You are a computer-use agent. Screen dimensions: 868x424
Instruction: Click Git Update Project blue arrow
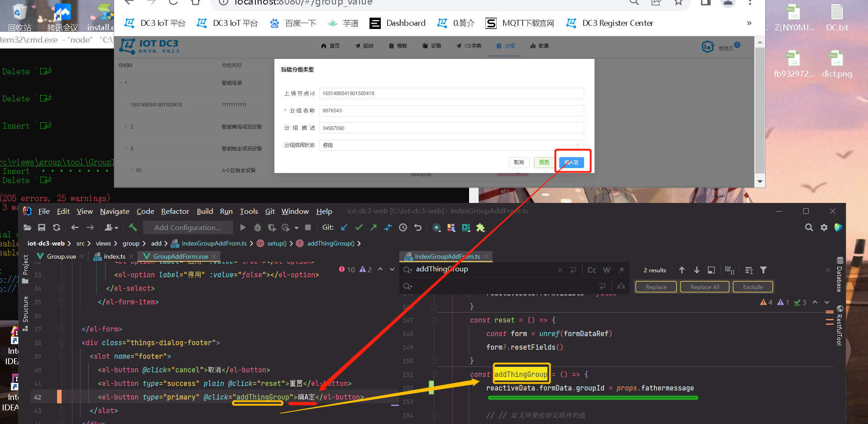pos(344,227)
